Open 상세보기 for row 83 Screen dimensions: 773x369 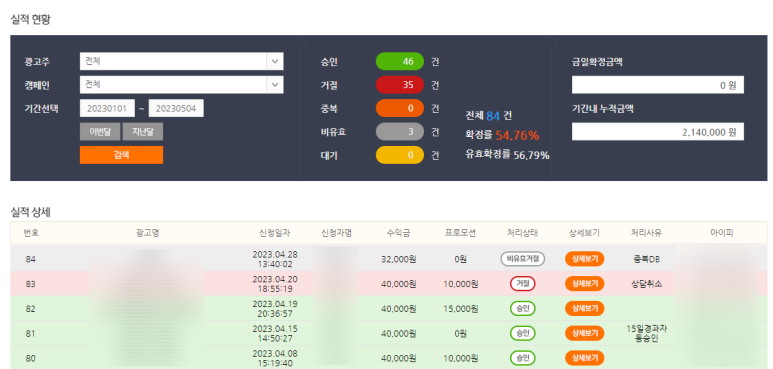[585, 284]
